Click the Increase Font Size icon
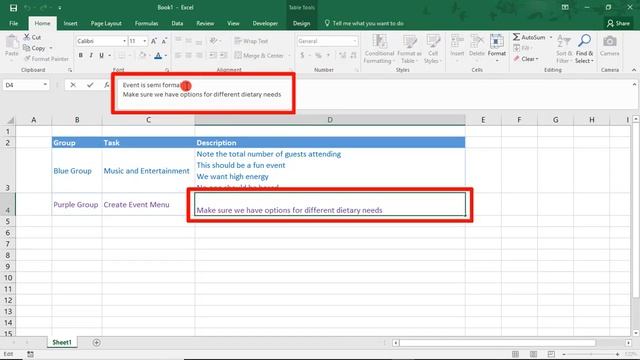Screen dimensions: 640x360 coord(154,41)
